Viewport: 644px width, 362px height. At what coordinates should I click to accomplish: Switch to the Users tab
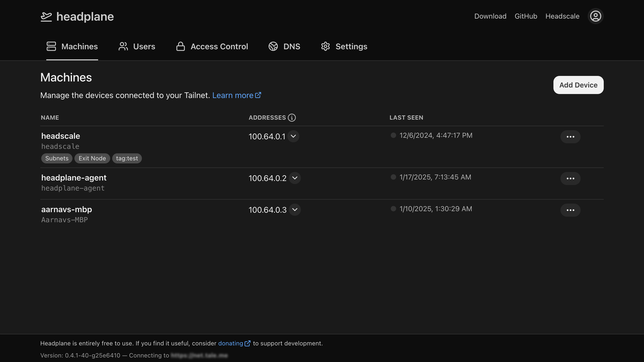click(137, 47)
